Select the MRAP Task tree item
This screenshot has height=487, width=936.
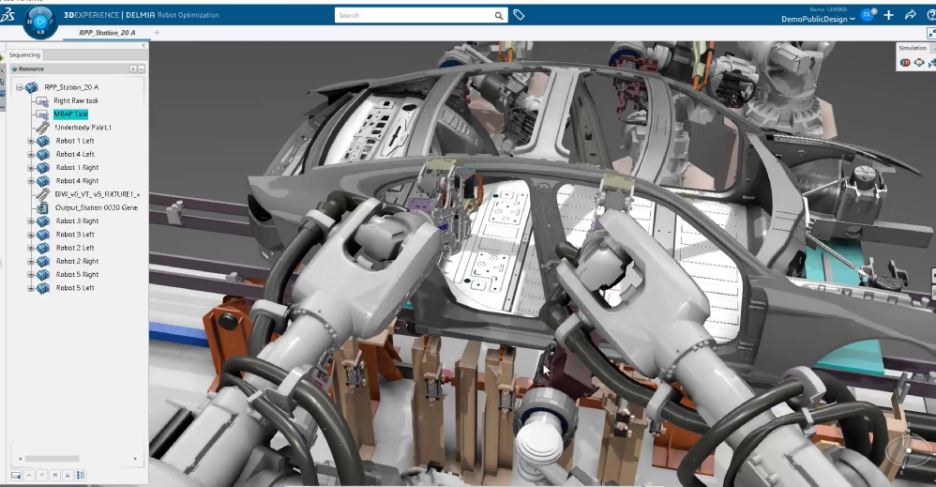click(x=70, y=114)
